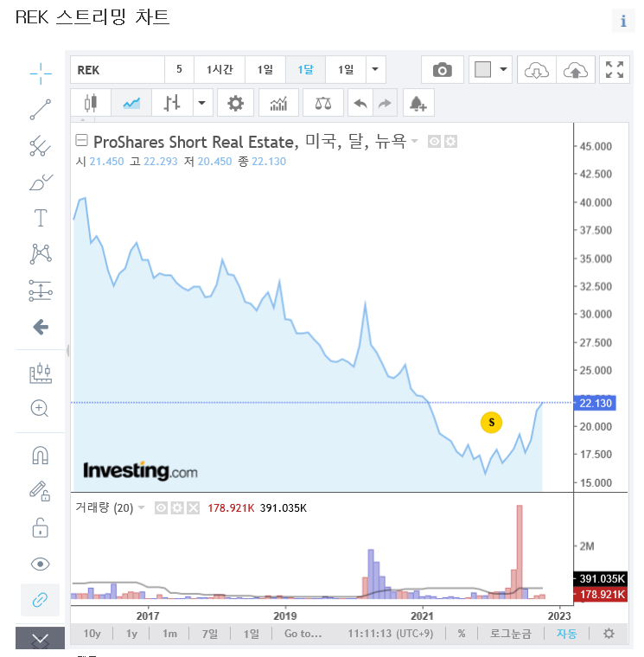This screenshot has width=644, height=657.
Task: Toggle percent scale mode
Action: point(462,634)
